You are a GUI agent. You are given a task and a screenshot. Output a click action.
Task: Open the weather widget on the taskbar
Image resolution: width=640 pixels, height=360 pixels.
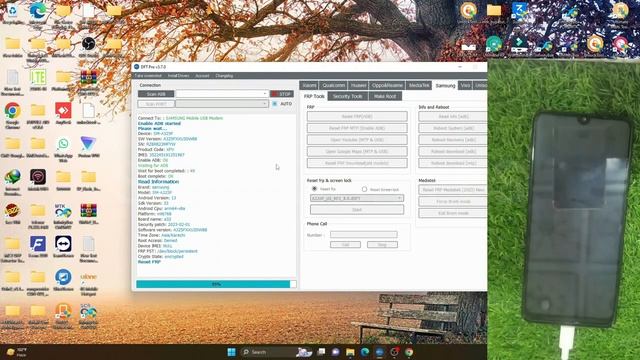pyautogui.click(x=16, y=352)
